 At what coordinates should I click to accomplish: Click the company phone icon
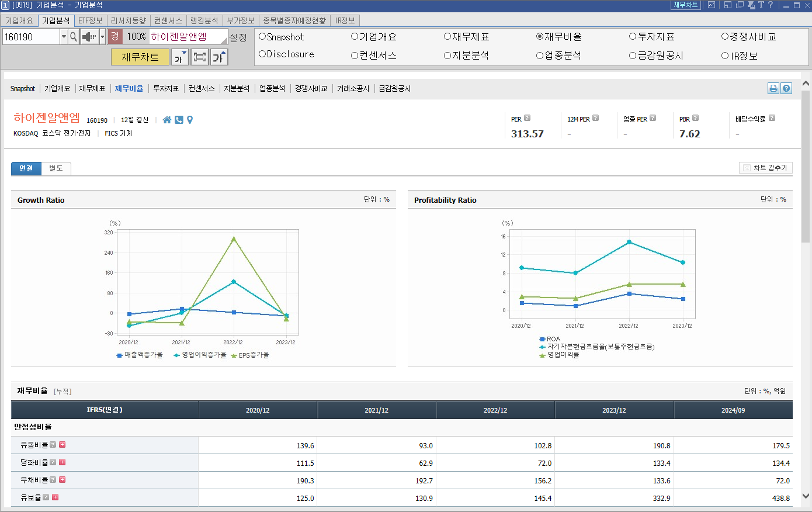[179, 120]
